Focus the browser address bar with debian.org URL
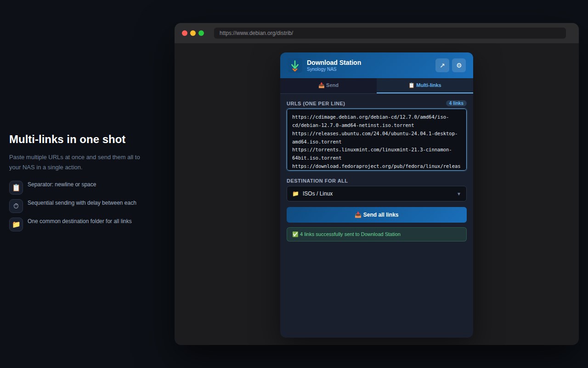The image size is (588, 368). point(390,33)
